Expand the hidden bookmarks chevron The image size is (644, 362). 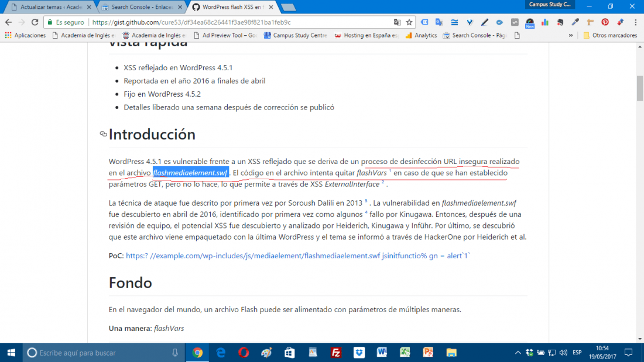(570, 35)
